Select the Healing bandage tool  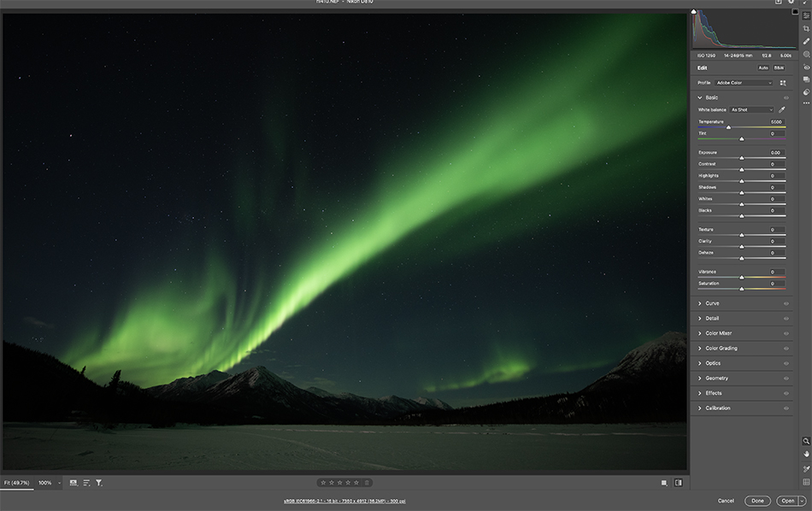[x=806, y=41]
